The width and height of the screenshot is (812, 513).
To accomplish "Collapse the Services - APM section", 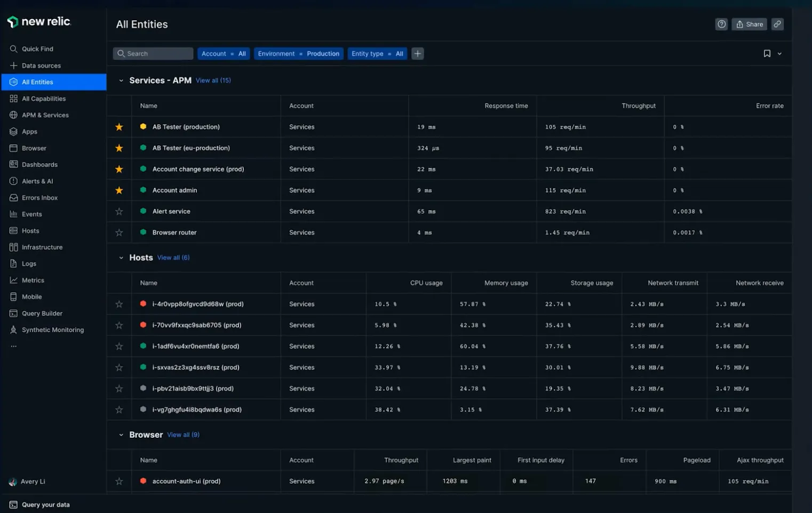I will (x=121, y=81).
